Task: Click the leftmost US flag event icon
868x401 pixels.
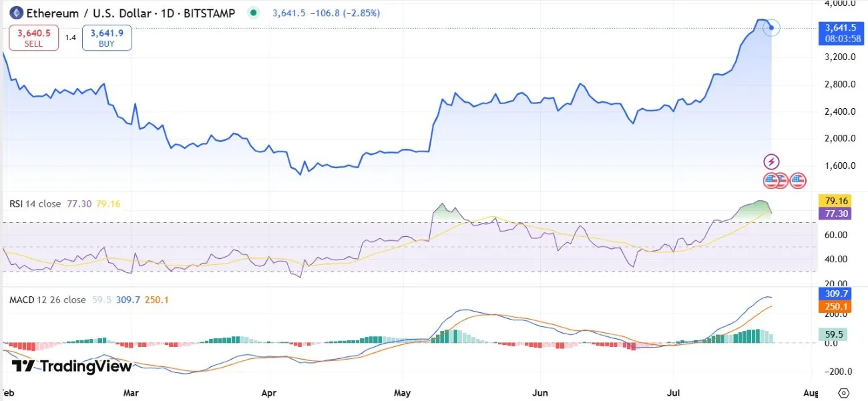Action: point(771,180)
